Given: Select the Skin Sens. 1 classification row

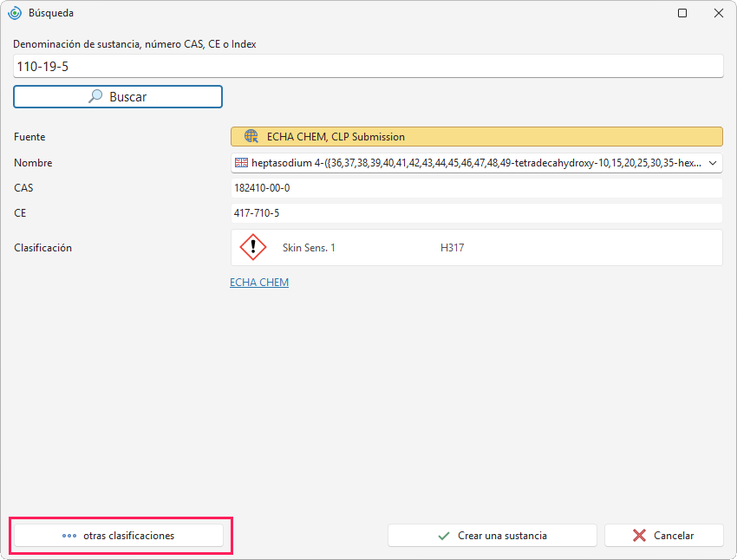Looking at the screenshot, I should coord(477,248).
